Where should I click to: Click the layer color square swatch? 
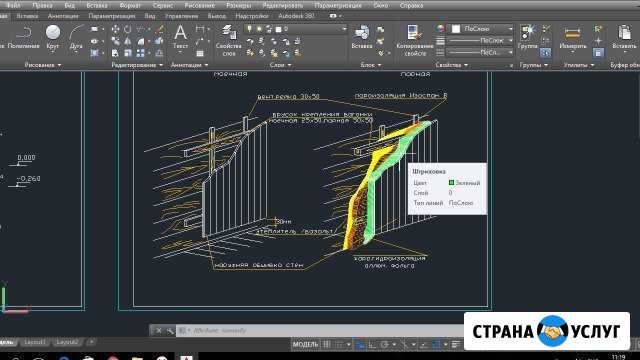(278, 29)
